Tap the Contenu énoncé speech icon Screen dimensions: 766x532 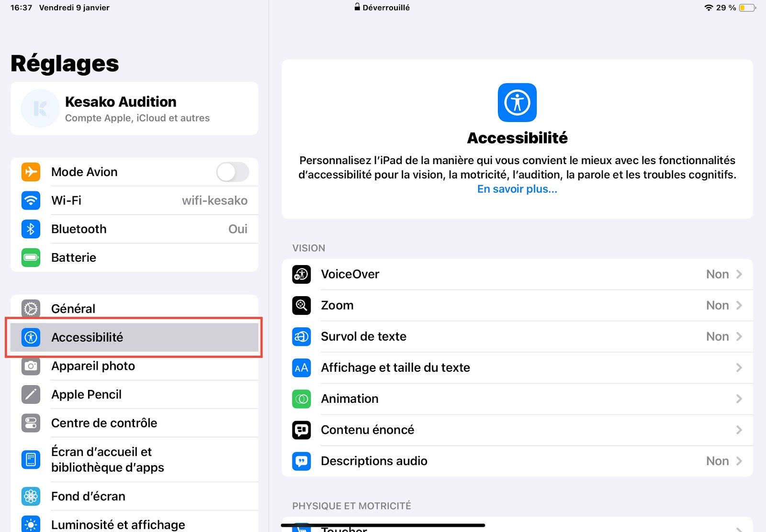[302, 430]
